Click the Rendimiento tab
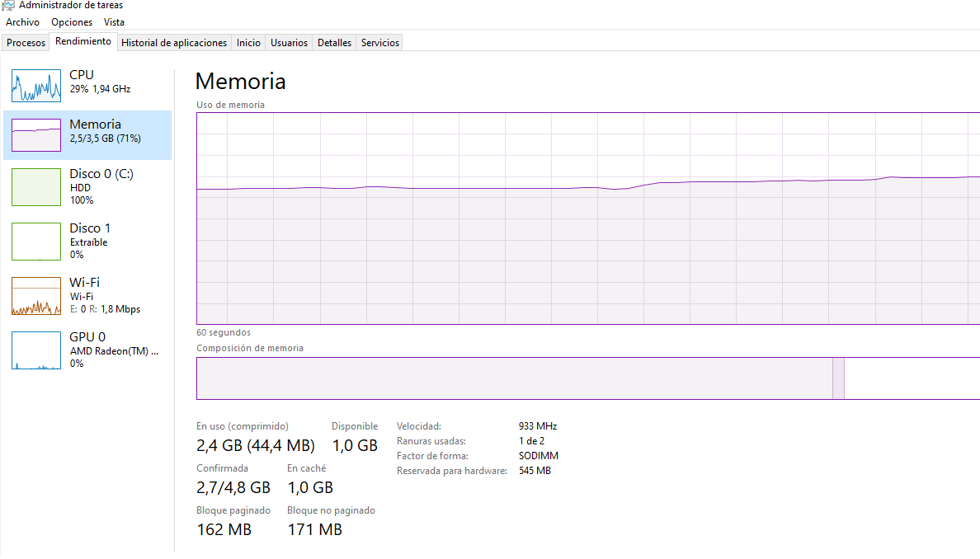Image resolution: width=980 pixels, height=559 pixels. 83,42
